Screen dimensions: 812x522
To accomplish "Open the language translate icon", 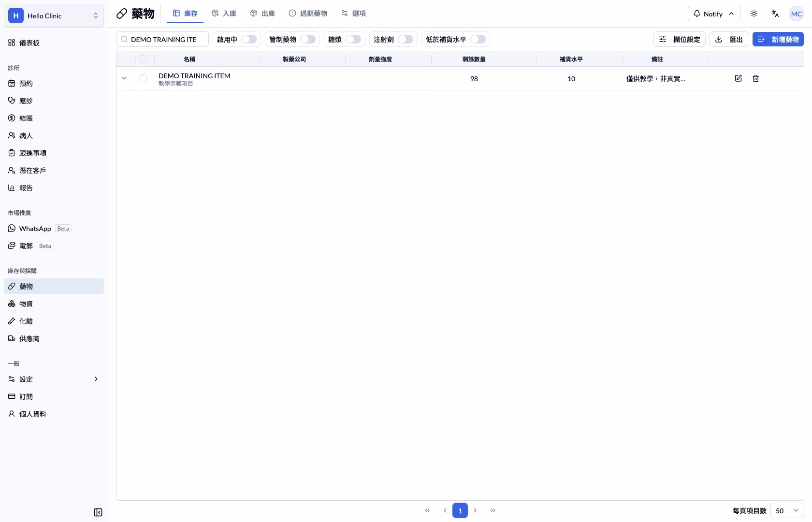I will click(x=775, y=14).
